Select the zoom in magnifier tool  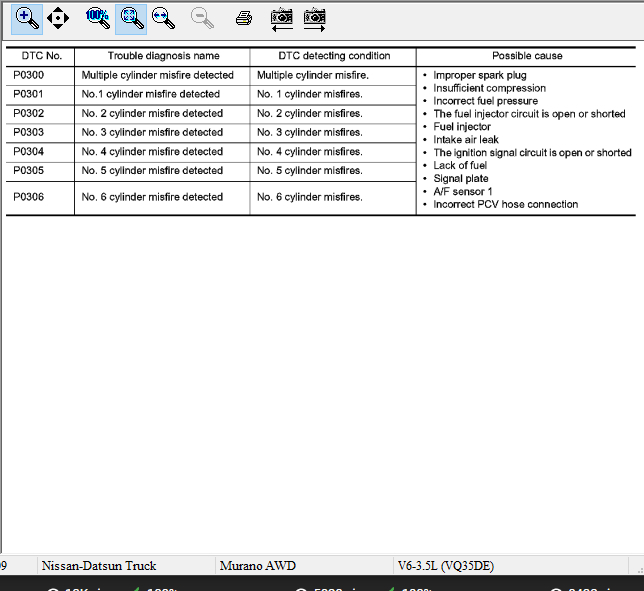[27, 19]
